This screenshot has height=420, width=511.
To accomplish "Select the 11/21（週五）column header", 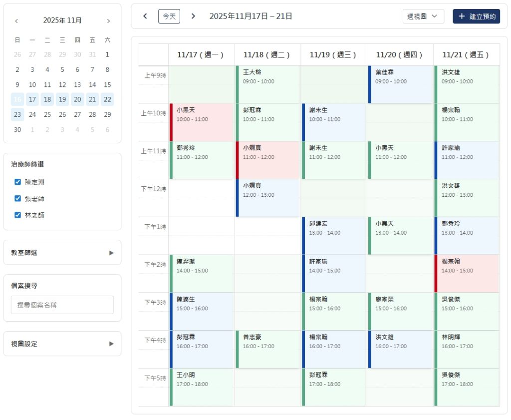I will click(466, 54).
